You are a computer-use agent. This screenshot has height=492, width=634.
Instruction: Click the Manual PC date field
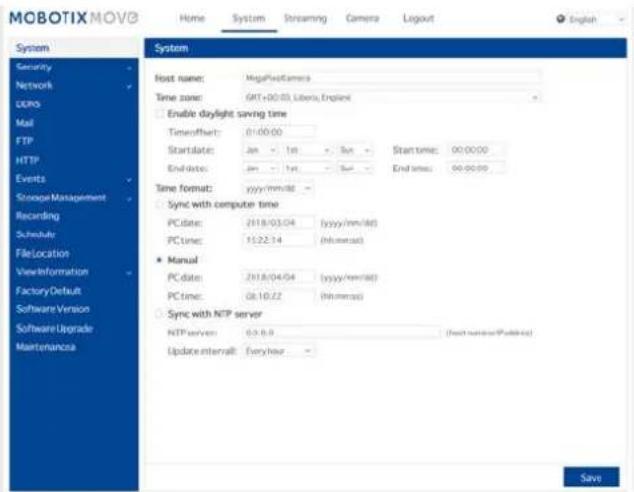pos(278,277)
